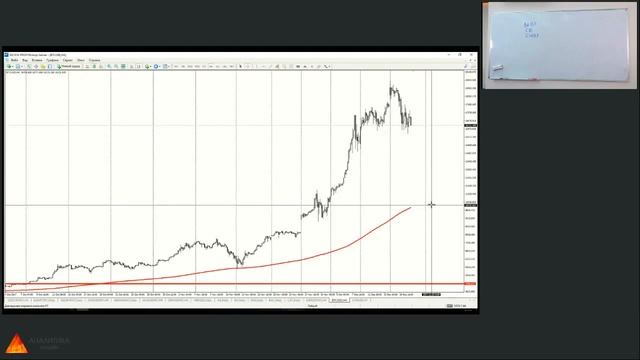Open the Periods clock icon

pos(156,66)
